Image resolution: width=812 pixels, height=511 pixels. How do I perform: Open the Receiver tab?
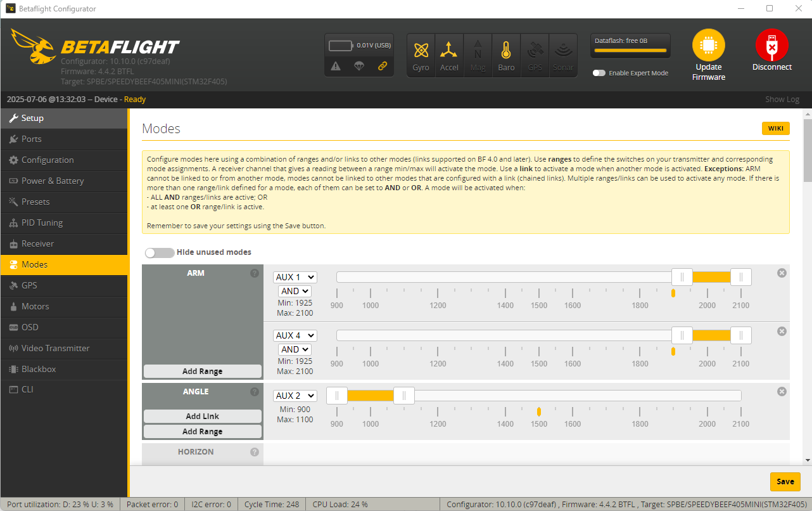tap(64, 243)
